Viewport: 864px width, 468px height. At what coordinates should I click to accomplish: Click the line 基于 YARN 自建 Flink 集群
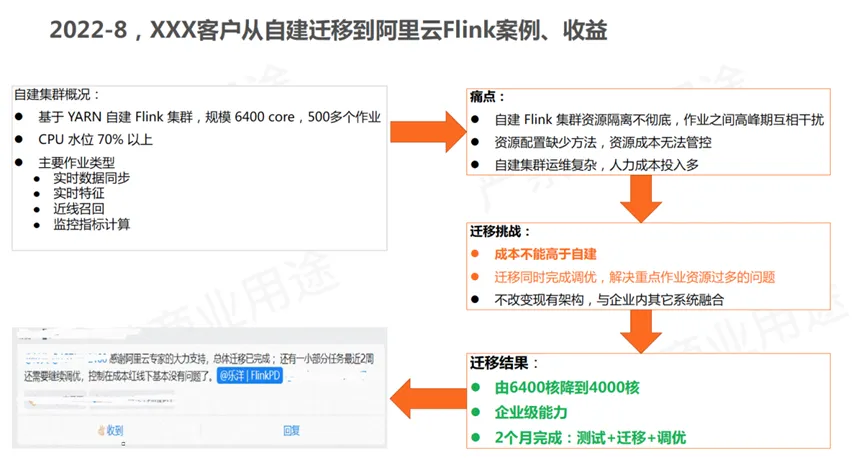209,117
